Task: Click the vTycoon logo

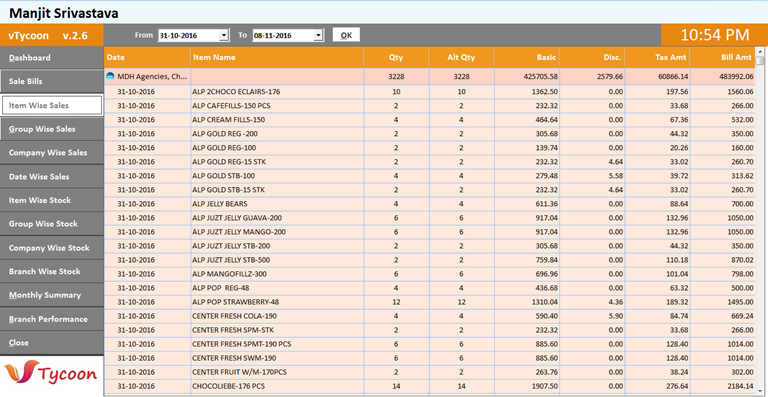Action: [51, 375]
